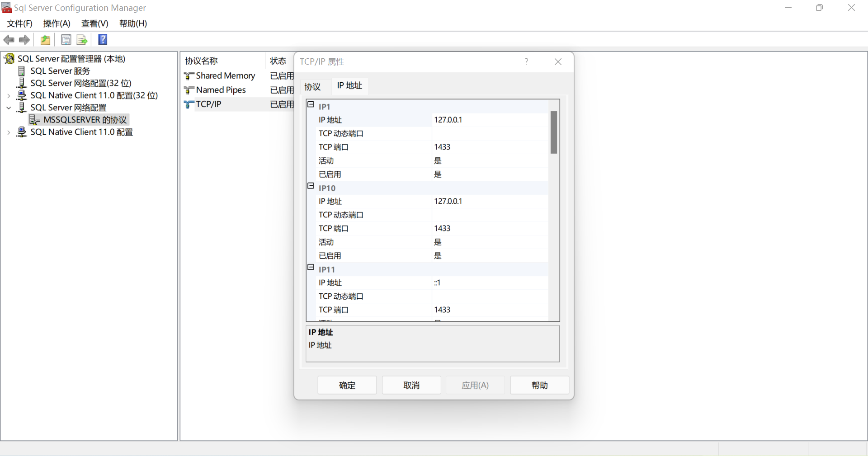This screenshot has height=456, width=868.
Task: Click the 取消 button
Action: 411,385
